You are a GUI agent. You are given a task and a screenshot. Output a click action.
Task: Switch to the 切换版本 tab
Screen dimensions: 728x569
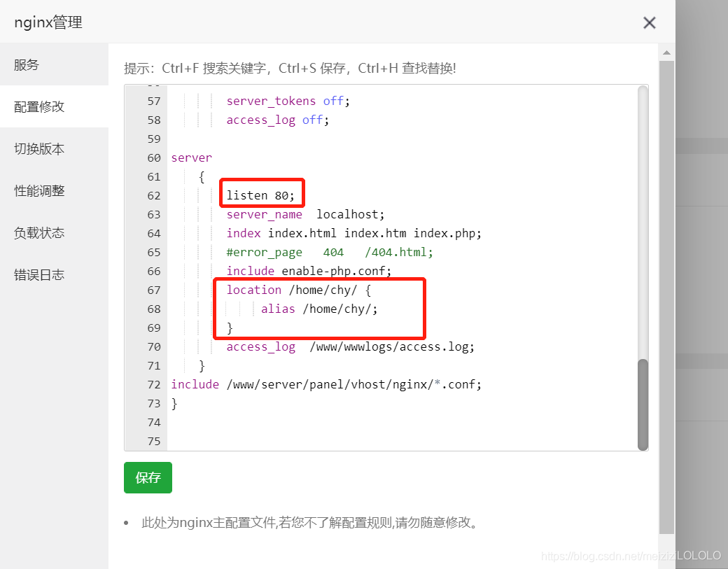click(54, 148)
